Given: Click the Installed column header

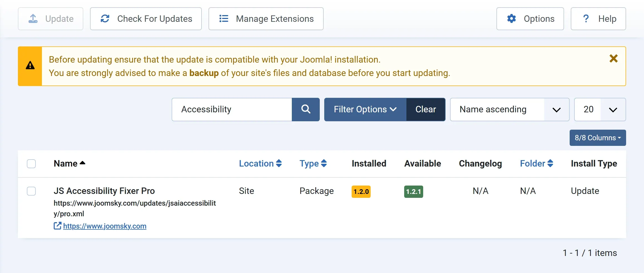Looking at the screenshot, I should tap(369, 163).
